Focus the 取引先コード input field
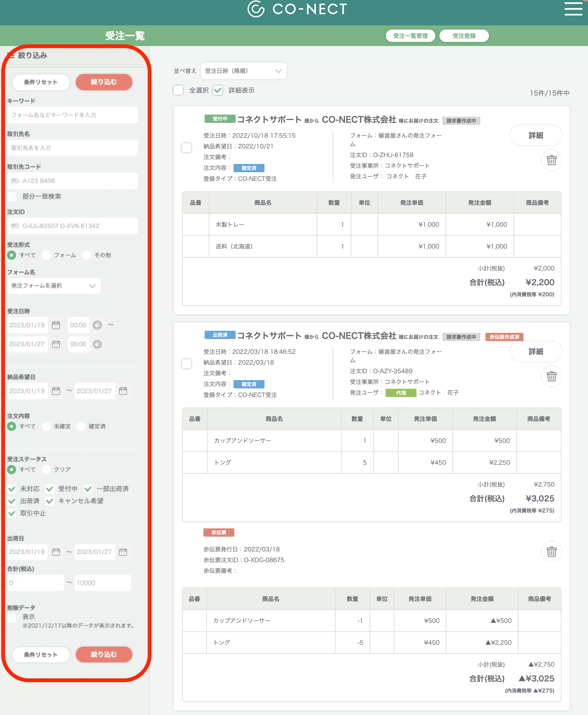Viewport: 588px width, 715px height. click(x=72, y=181)
